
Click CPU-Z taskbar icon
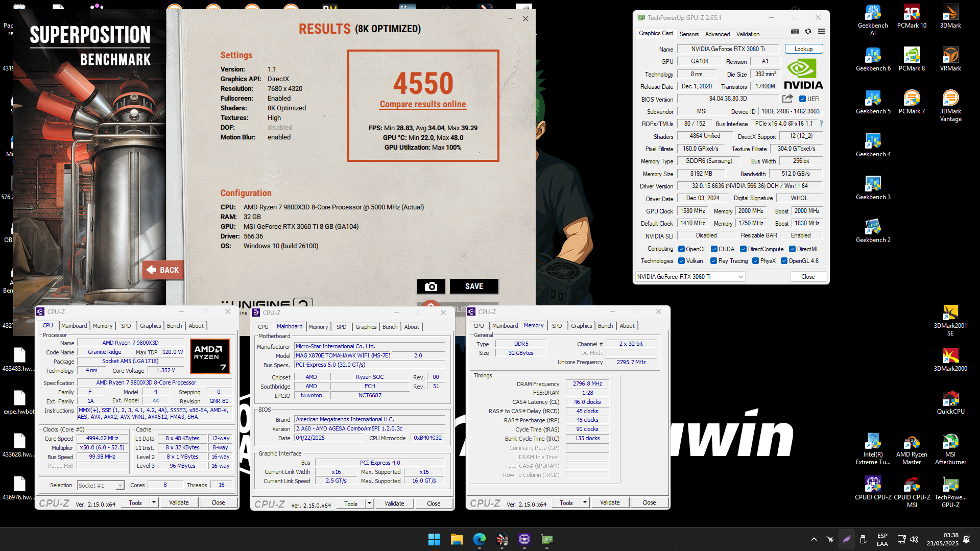(524, 539)
